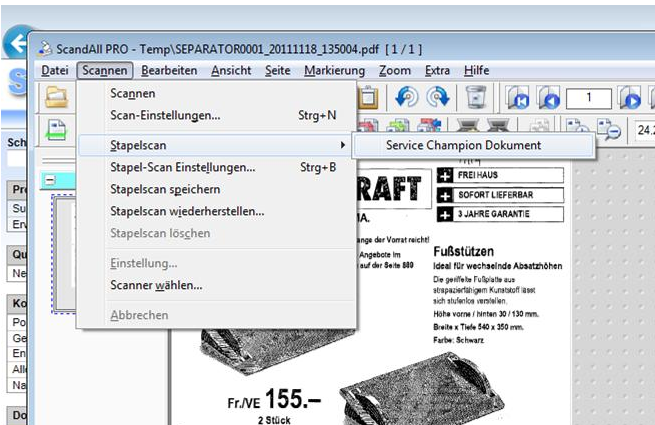The width and height of the screenshot is (655, 425).
Task: Click the zoom percentage field
Action: click(644, 130)
